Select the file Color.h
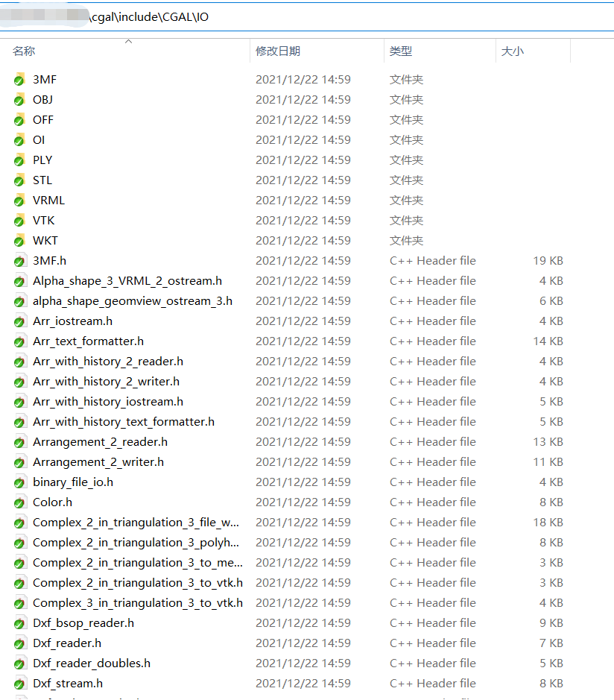This screenshot has width=614, height=700. 52,502
